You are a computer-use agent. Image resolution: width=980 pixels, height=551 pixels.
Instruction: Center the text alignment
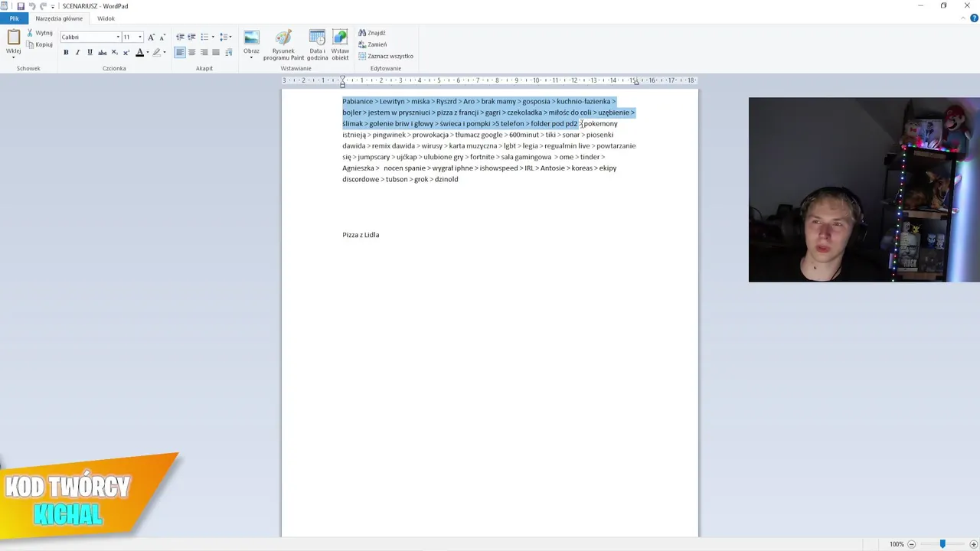[191, 52]
